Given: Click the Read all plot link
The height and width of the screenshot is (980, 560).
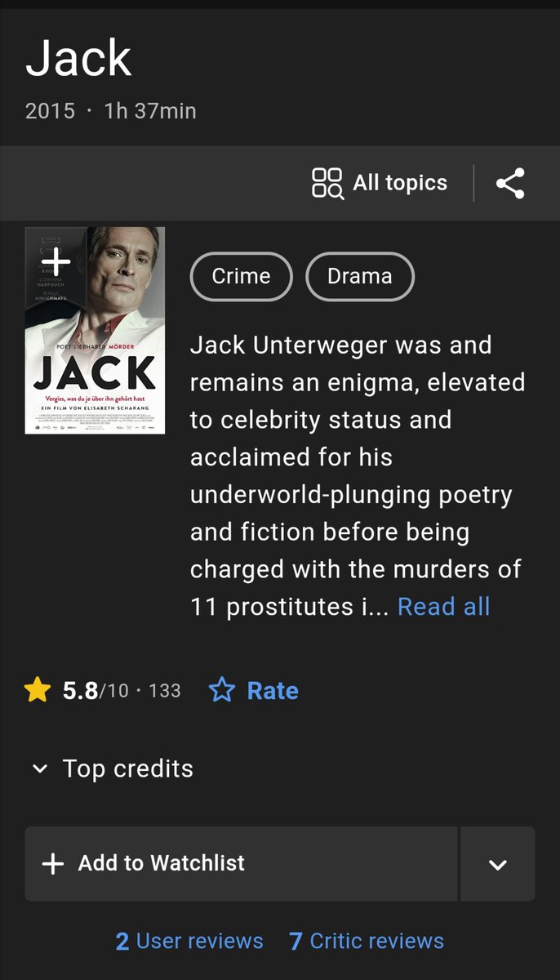Looking at the screenshot, I should pyautogui.click(x=443, y=607).
